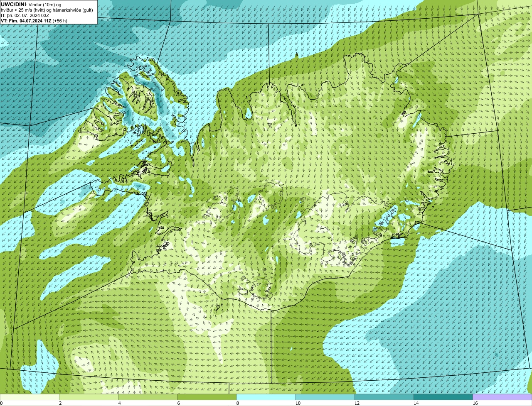
Task: Click the legend scale label '12'
Action: [357, 403]
